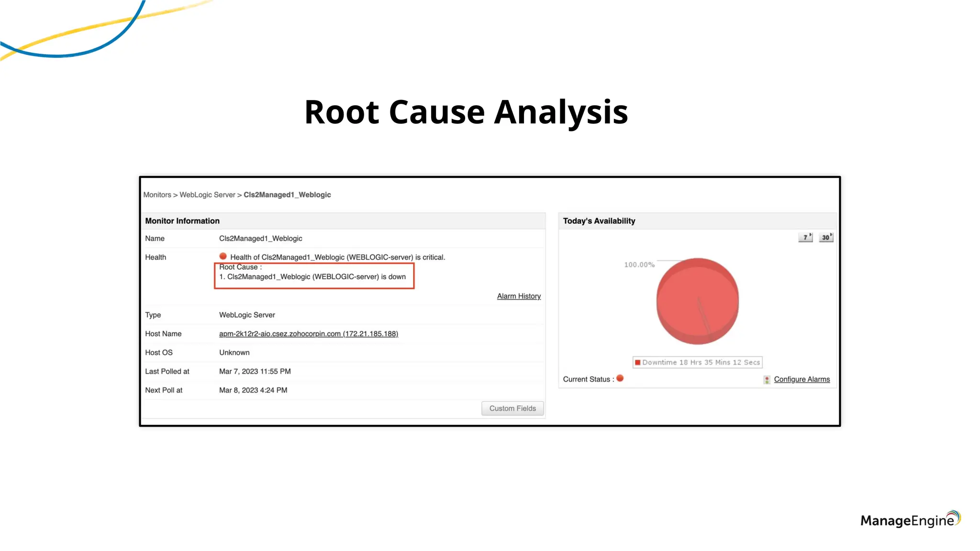Select Cls2Managed1_Weblogic breadcrumb entry
The height and width of the screenshot is (551, 980).
[x=287, y=195]
